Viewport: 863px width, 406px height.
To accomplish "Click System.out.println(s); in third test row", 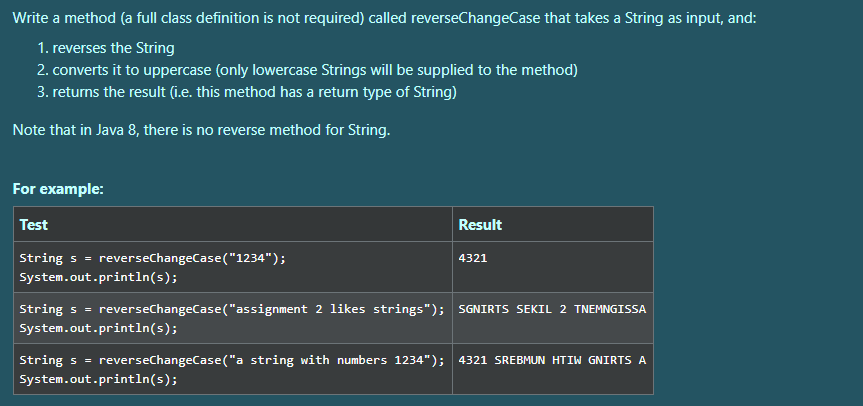I will [x=99, y=380].
